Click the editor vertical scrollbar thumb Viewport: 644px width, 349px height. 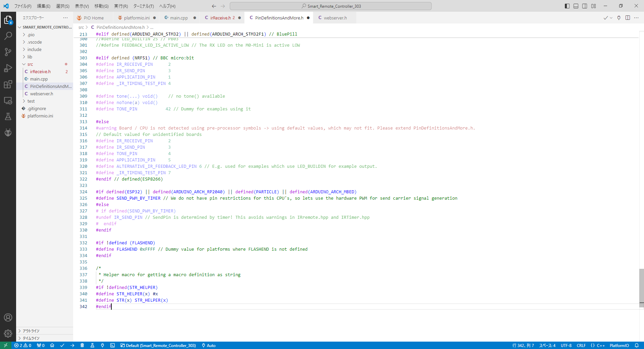tap(641, 287)
